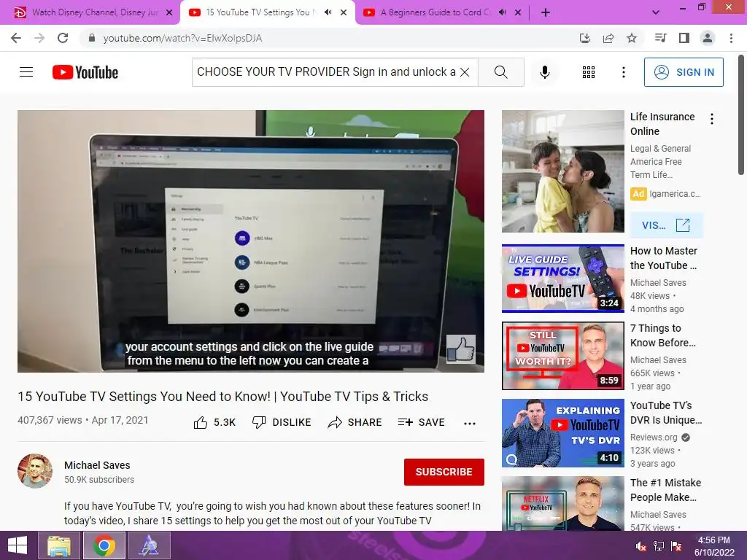Mute the Beginners Guide tab audio
747x560 pixels.
click(x=502, y=12)
